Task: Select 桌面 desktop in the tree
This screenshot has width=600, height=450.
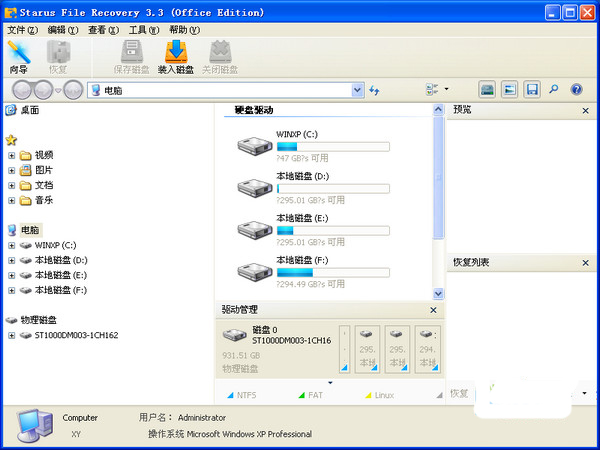Action: [x=30, y=110]
